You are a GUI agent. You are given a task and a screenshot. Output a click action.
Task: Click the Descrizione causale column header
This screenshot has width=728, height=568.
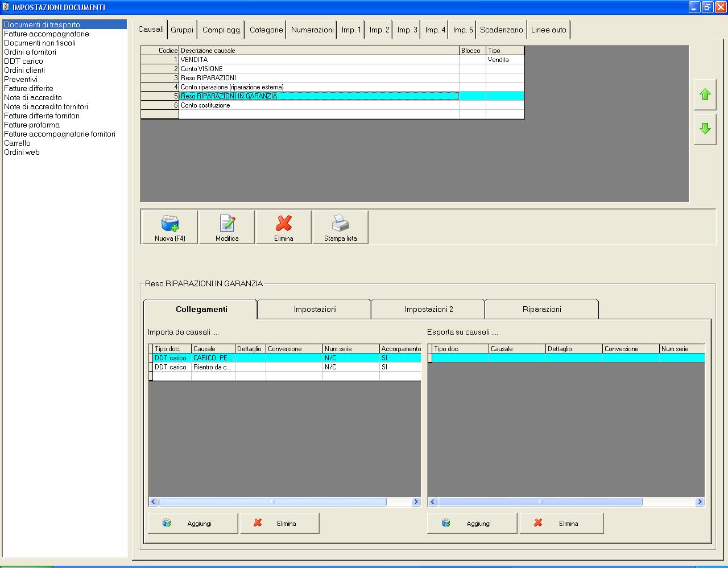(x=319, y=51)
